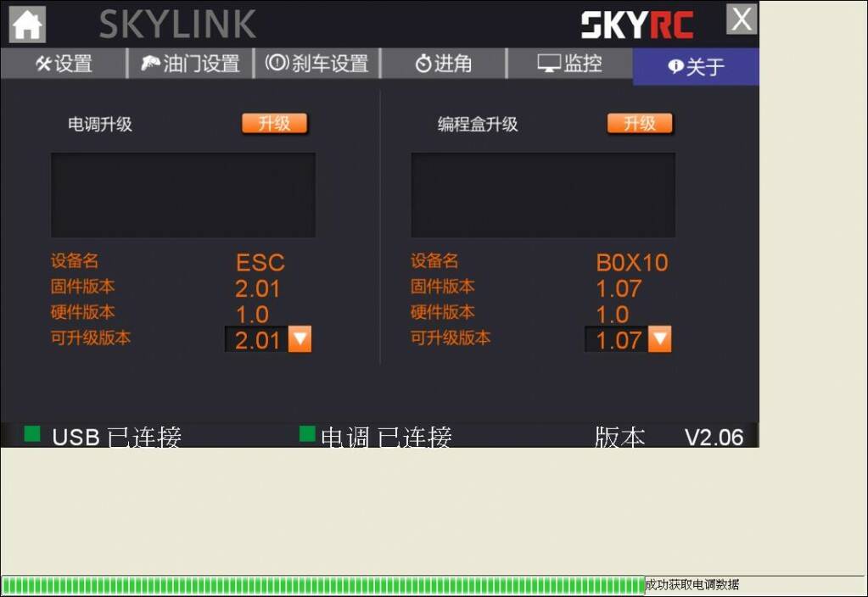Image resolution: width=868 pixels, height=597 pixels.
Task: Click the programming box upgrade log area
Action: click(x=543, y=195)
